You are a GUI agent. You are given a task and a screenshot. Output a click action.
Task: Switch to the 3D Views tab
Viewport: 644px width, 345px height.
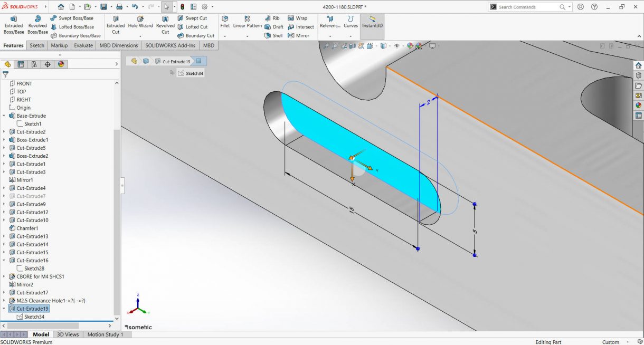(x=68, y=334)
